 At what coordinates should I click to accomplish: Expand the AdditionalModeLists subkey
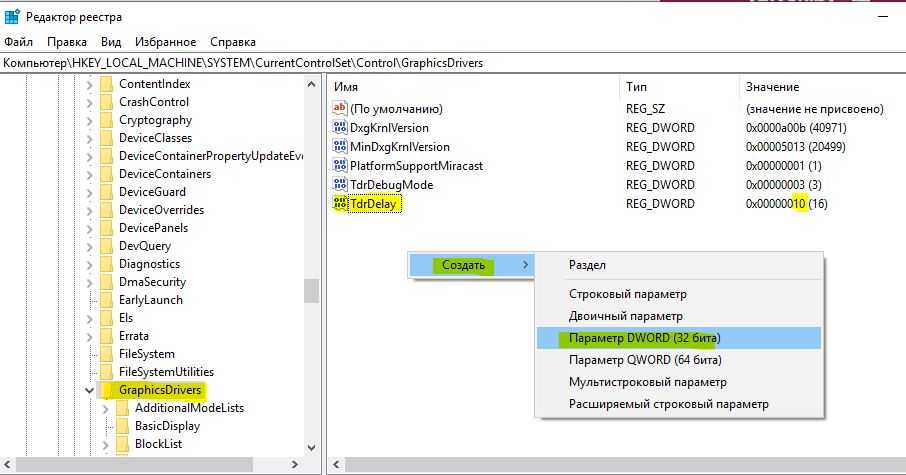[x=105, y=408]
